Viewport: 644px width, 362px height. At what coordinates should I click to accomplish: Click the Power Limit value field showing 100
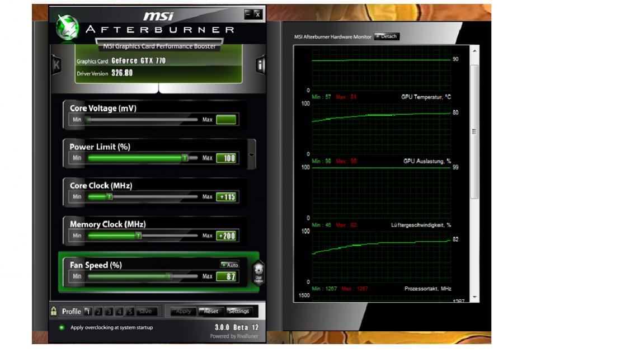click(x=226, y=158)
